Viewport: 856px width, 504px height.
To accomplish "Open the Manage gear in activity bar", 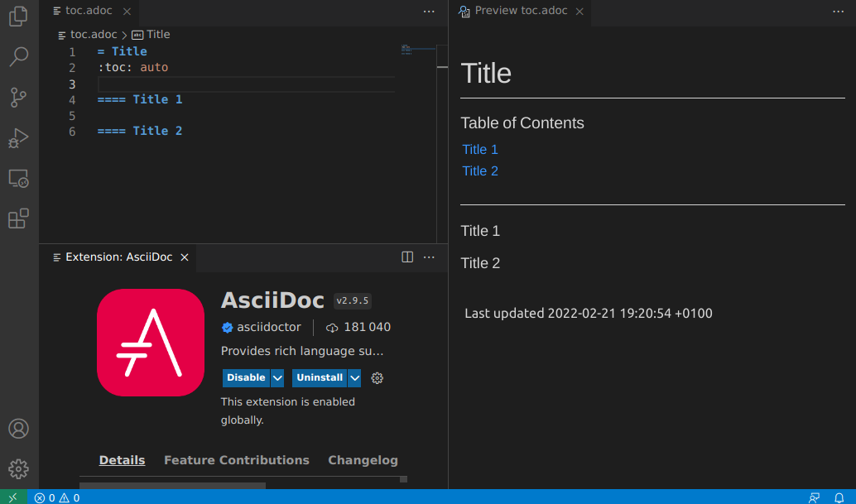I will pyautogui.click(x=18, y=469).
